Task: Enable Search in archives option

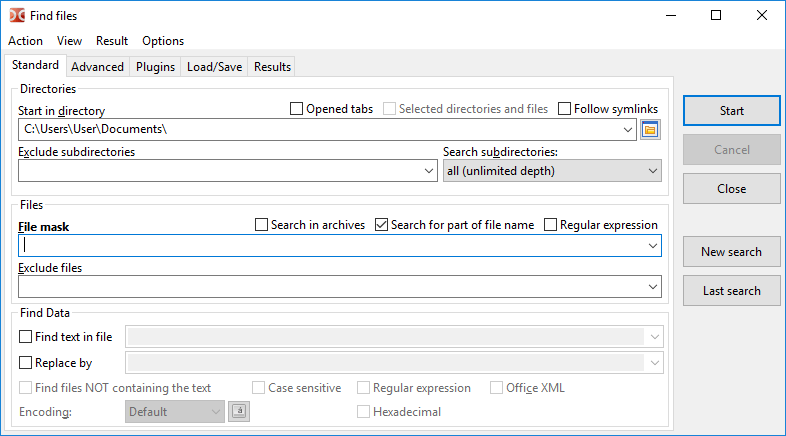Action: tap(262, 225)
